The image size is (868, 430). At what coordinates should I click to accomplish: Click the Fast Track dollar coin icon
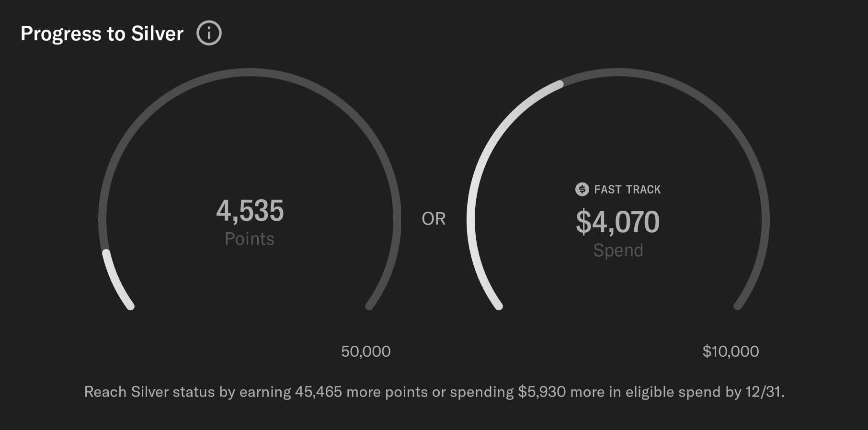coord(582,189)
